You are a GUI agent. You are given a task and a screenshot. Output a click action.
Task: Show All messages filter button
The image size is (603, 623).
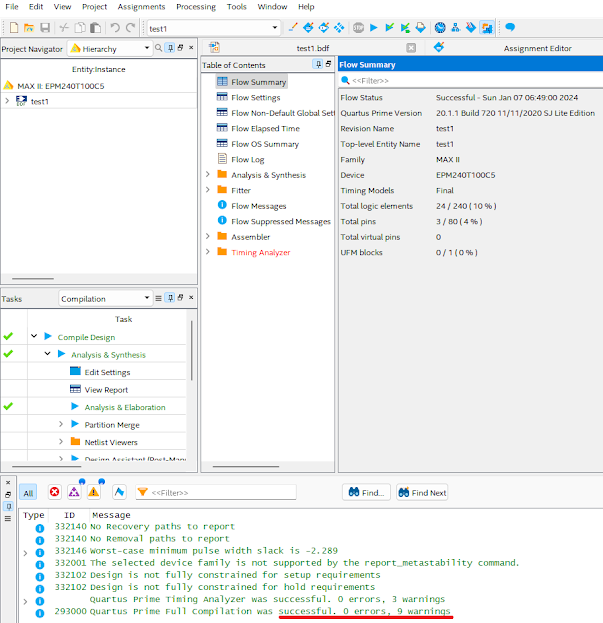coord(28,493)
